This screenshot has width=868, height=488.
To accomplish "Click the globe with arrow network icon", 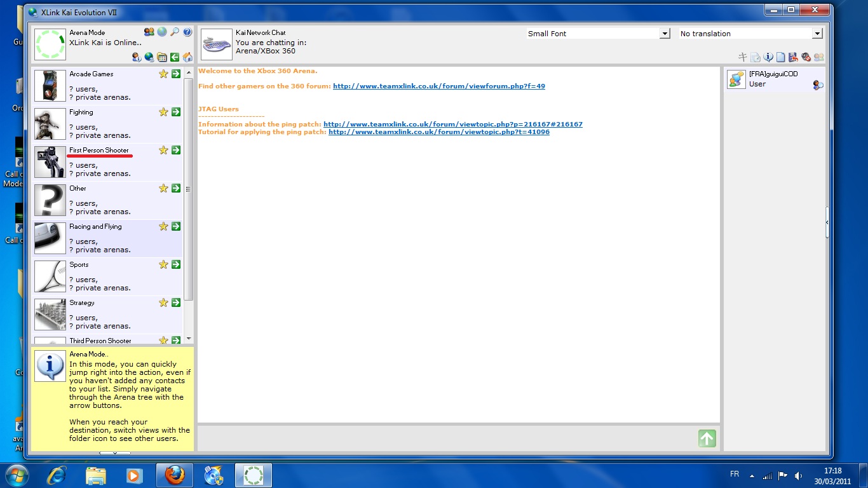I will pyautogui.click(x=149, y=57).
